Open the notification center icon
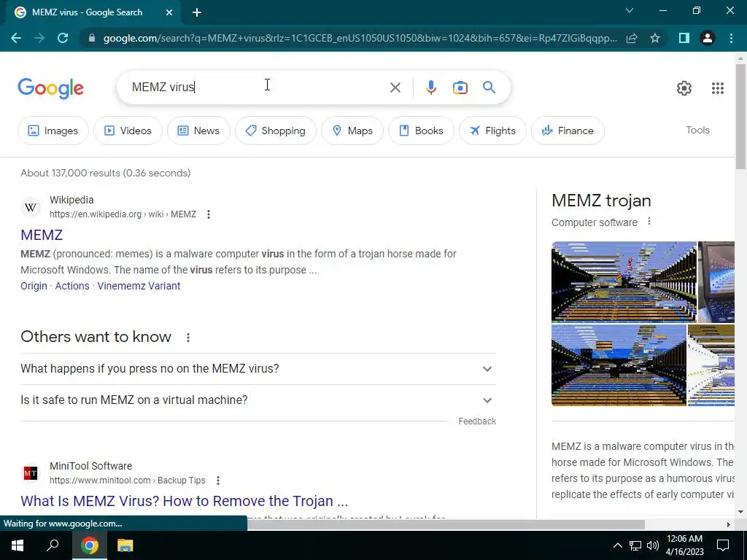The image size is (747, 560). click(723, 545)
